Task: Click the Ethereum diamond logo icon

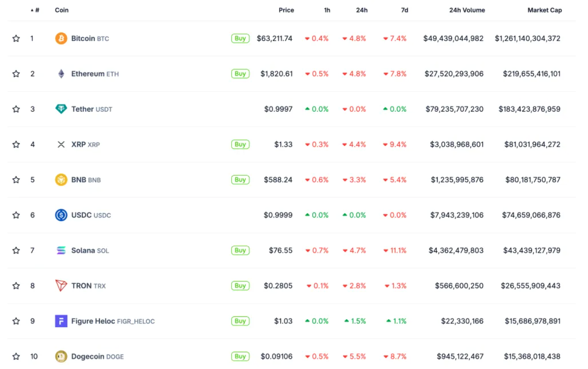Action: [x=61, y=74]
